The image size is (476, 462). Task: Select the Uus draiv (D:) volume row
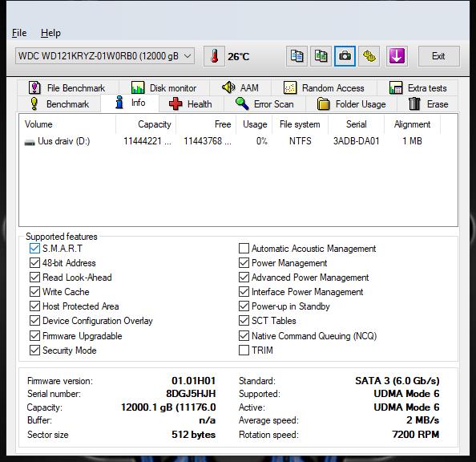coord(238,141)
